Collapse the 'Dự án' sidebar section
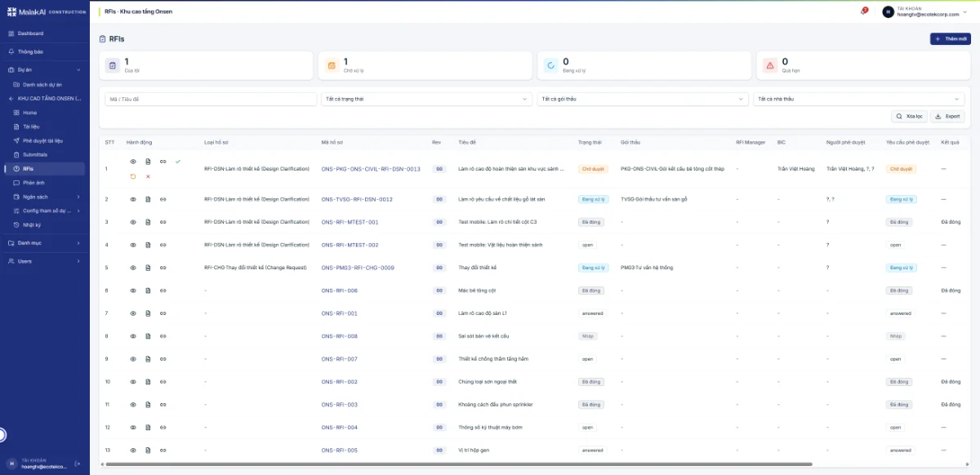980x475 pixels. pos(78,70)
